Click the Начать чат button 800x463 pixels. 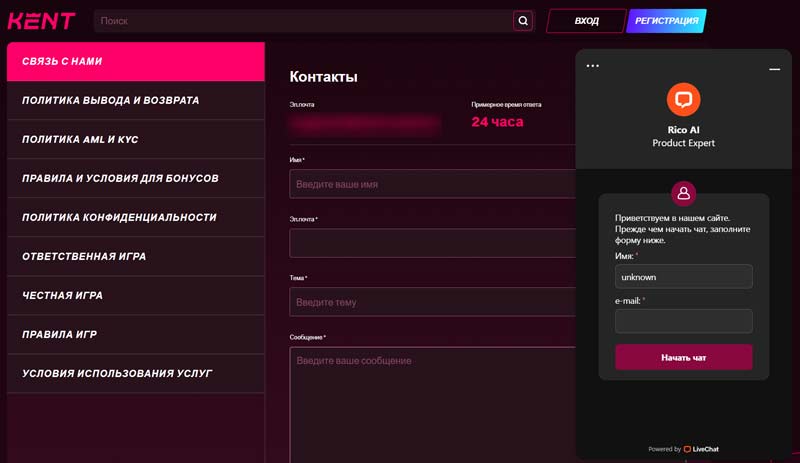pyautogui.click(x=683, y=357)
